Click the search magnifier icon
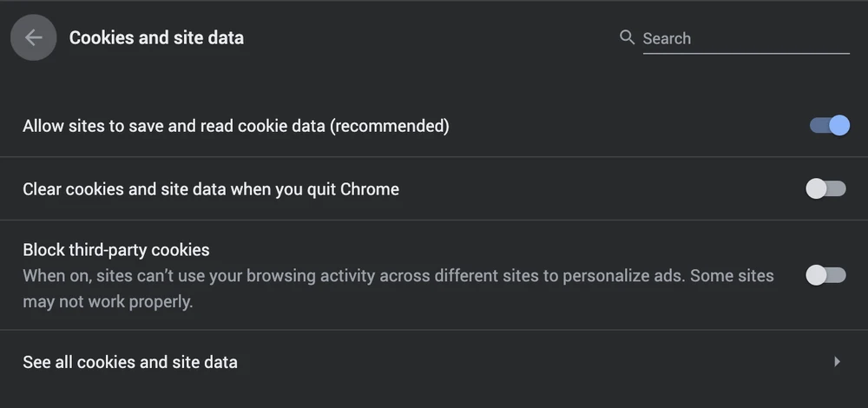Image resolution: width=868 pixels, height=408 pixels. pos(628,37)
